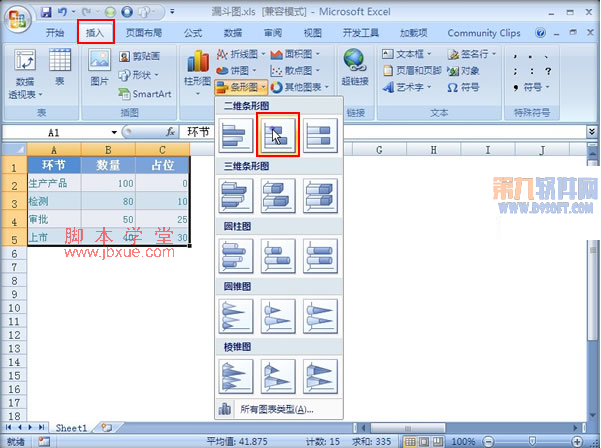The image size is (601, 448).
Task: Insert a PivotTable (数据透视表)
Action: pos(25,74)
